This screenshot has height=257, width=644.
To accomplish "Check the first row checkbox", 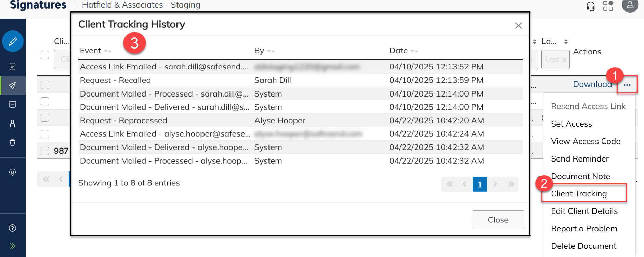I will tap(45, 85).
